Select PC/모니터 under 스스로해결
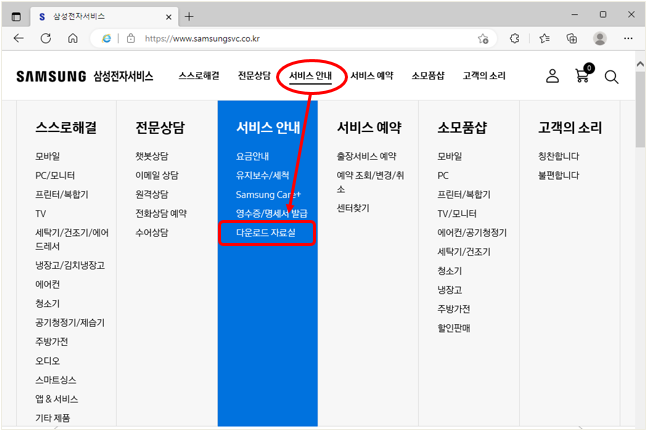The width and height of the screenshot is (647, 431). click(55, 175)
